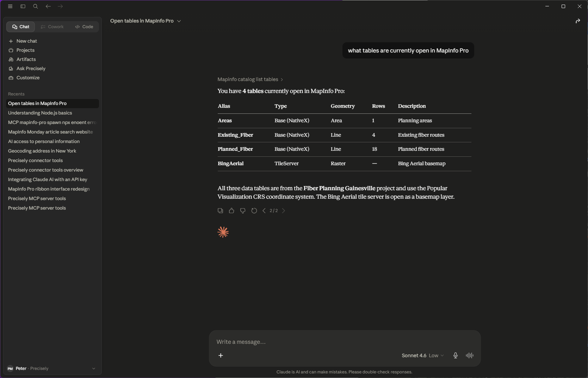Open the hamburger menu icon

[10, 6]
